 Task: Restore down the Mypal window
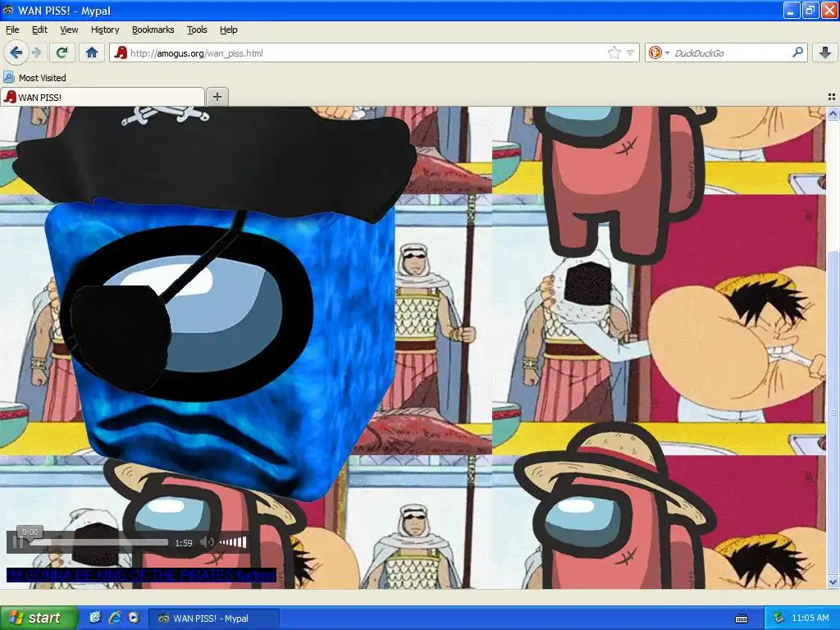point(810,10)
